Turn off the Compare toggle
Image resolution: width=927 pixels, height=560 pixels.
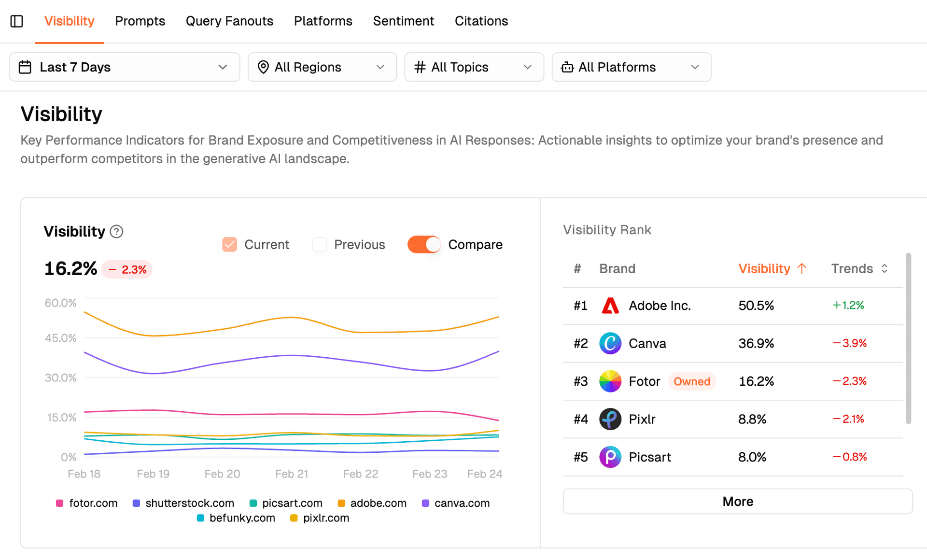(424, 245)
